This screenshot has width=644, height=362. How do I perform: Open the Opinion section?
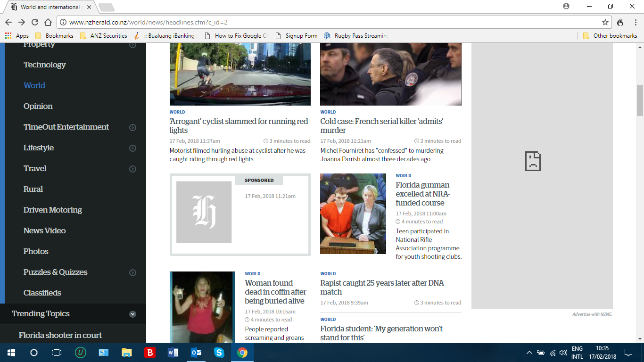38,107
